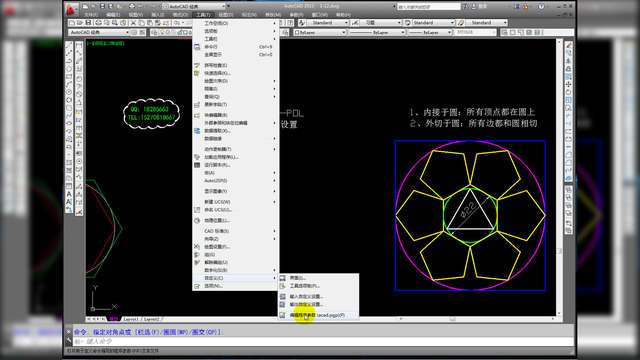The width and height of the screenshot is (640, 360).
Task: Choose Edit Program Parameters (acad.pgp) submenu item
Action: coord(318,315)
